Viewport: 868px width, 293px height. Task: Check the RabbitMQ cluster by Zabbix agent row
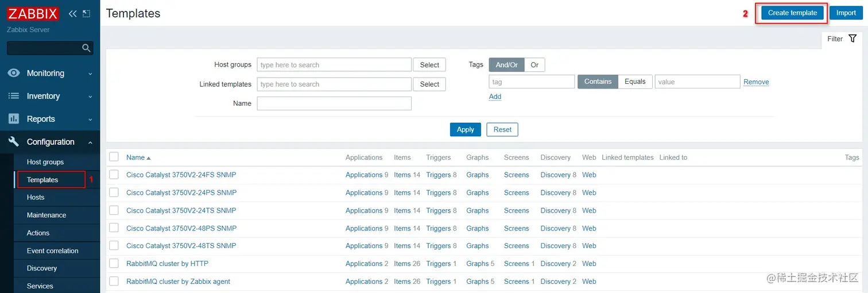[114, 281]
